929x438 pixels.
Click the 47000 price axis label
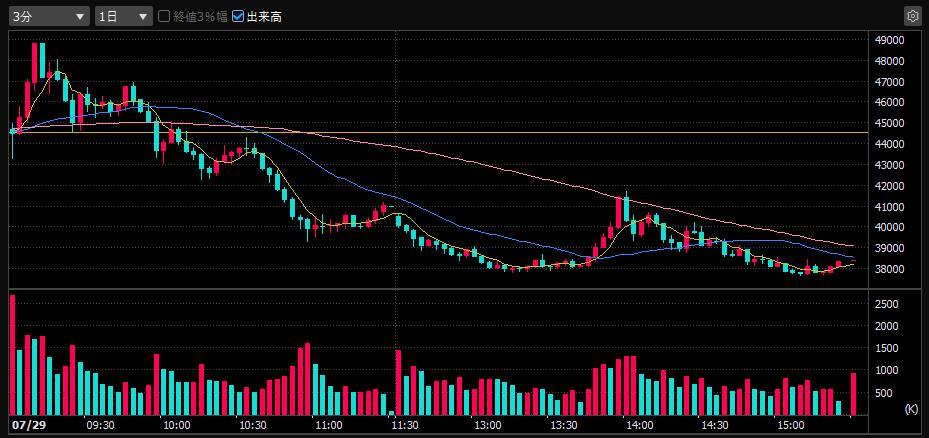(889, 81)
